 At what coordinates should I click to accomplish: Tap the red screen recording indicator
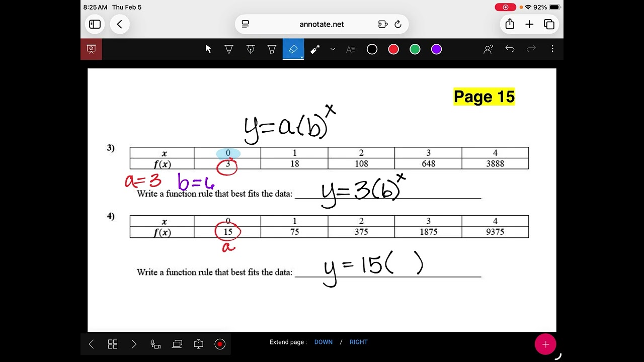(x=506, y=8)
